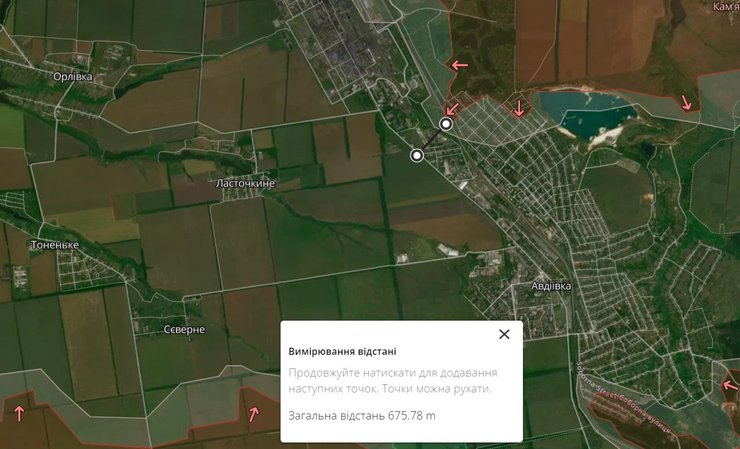Select the Сєверне village label
This screenshot has width=740, height=449.
coord(184,329)
